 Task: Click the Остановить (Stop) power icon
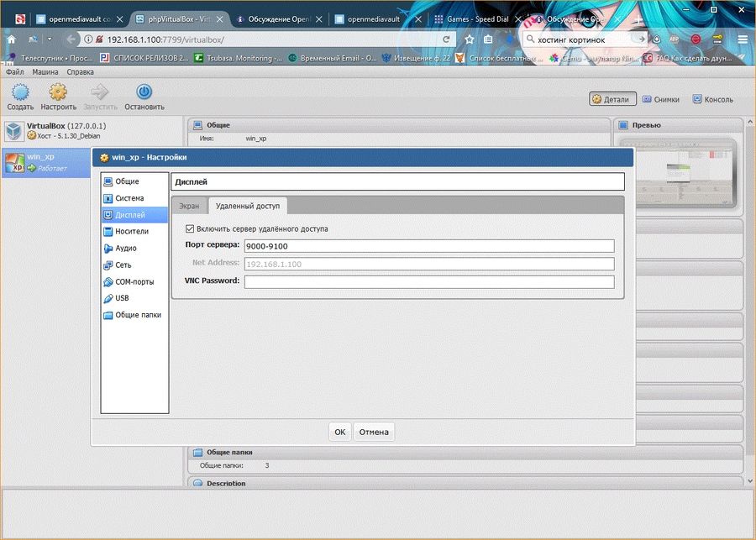[x=144, y=92]
